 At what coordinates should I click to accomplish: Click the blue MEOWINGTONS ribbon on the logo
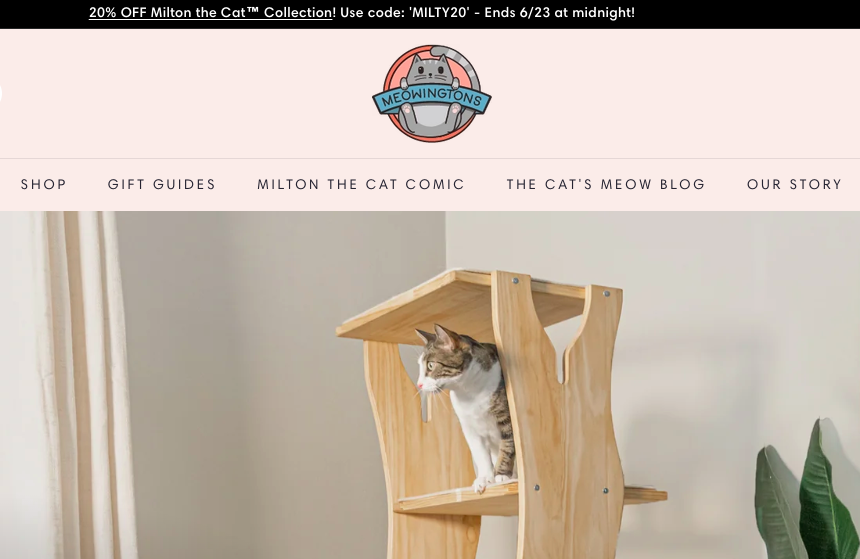pos(432,99)
